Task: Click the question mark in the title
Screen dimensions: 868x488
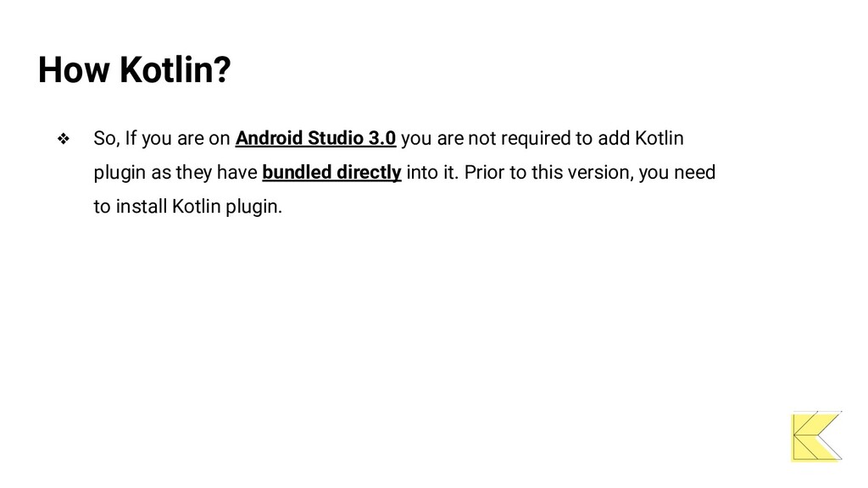Action: [x=221, y=70]
